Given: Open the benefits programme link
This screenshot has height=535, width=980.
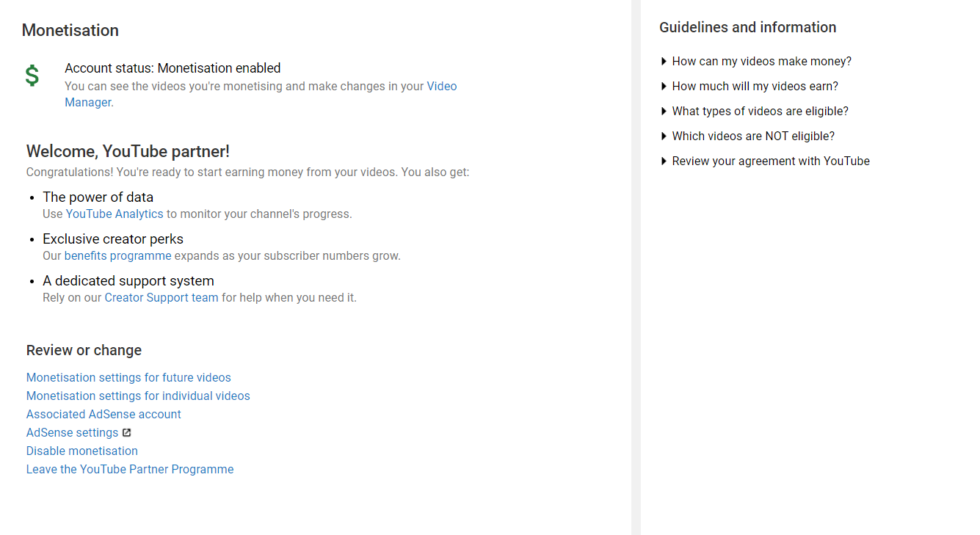Looking at the screenshot, I should 117,256.
